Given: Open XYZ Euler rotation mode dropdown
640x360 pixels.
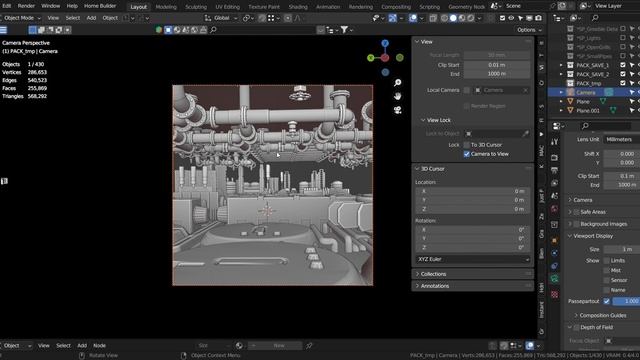Looking at the screenshot, I should [x=473, y=259].
